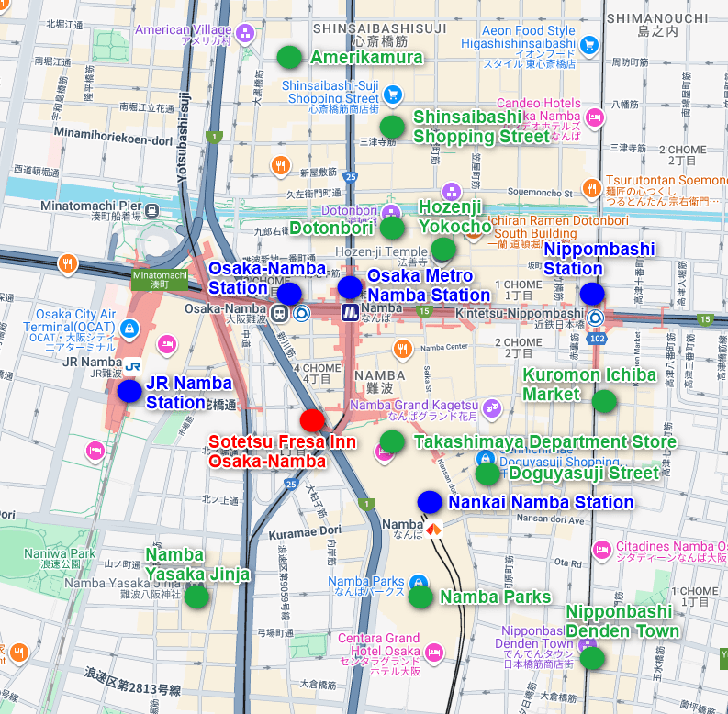Click the green Namba Yasaka Jinja marker dot

196,597
